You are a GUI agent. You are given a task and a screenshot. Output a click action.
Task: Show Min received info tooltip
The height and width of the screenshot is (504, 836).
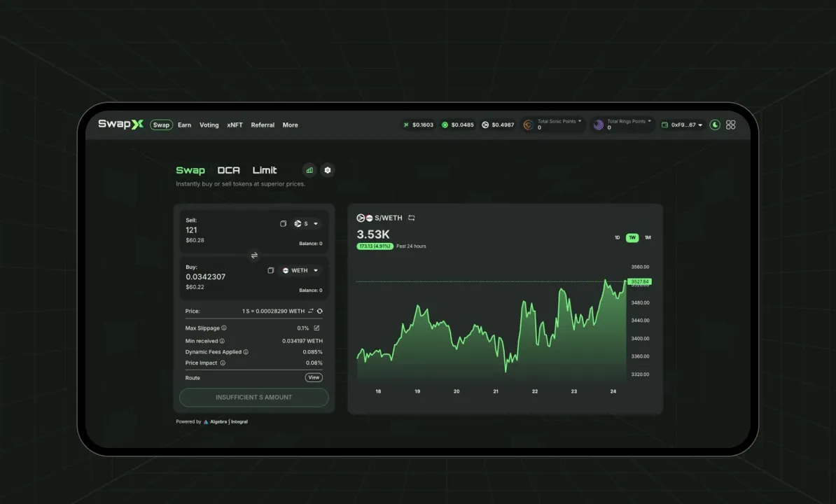(223, 341)
